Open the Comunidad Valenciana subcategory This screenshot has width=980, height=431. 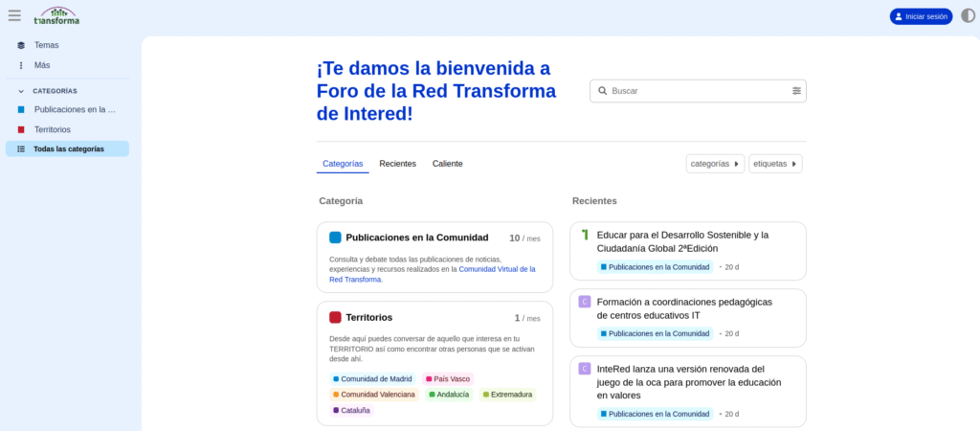pyautogui.click(x=374, y=395)
